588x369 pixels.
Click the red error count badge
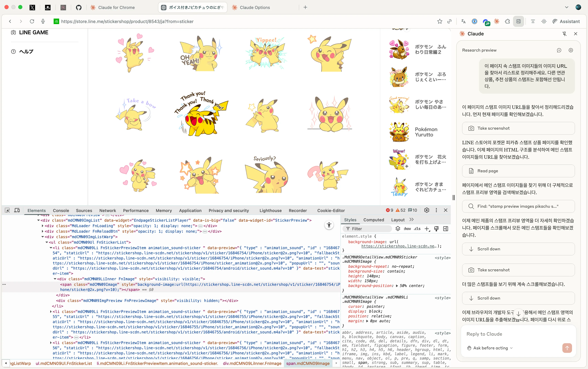pos(389,210)
